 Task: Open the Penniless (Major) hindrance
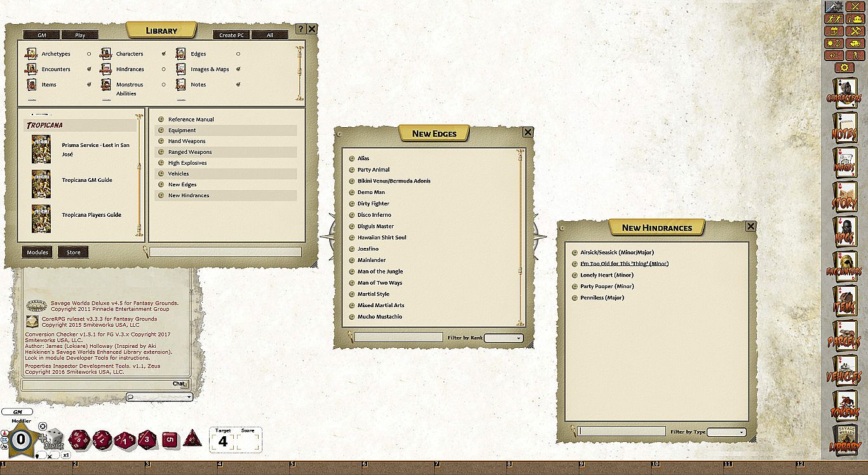click(602, 298)
